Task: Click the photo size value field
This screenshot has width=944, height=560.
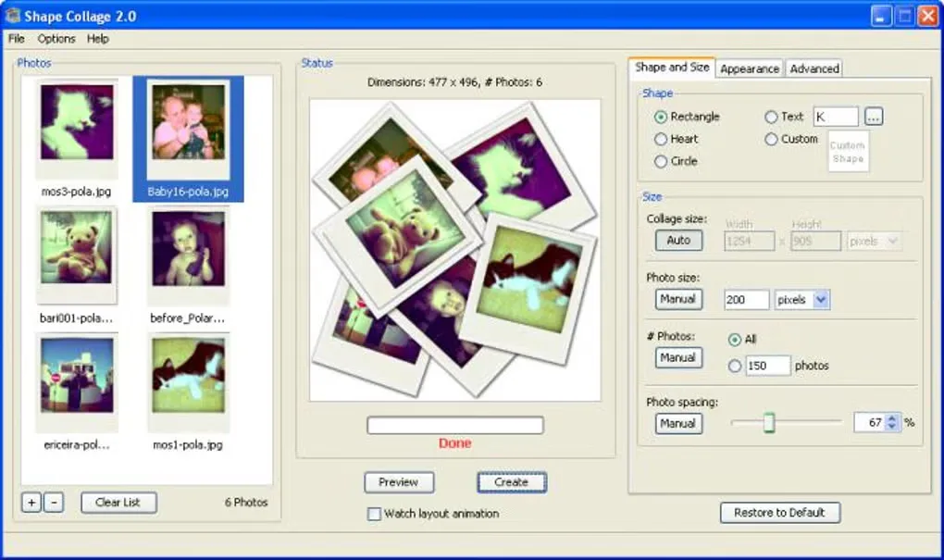Action: click(747, 299)
